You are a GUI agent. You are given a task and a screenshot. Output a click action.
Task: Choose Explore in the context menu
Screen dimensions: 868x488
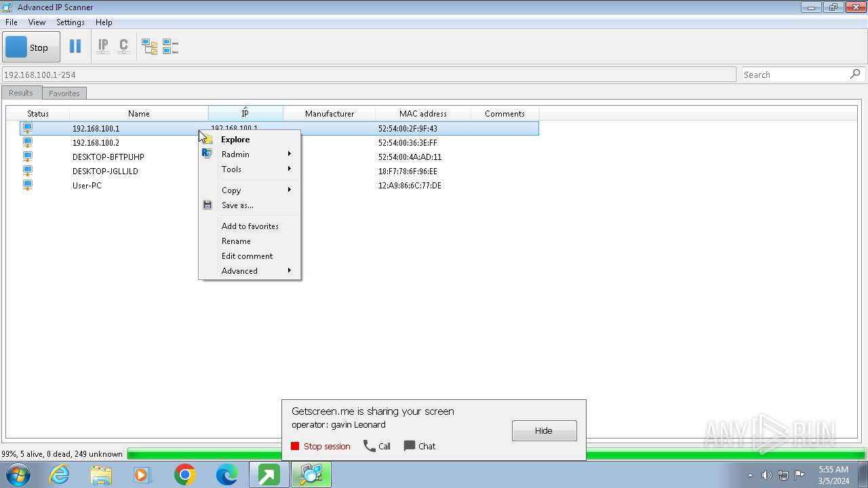point(250,140)
